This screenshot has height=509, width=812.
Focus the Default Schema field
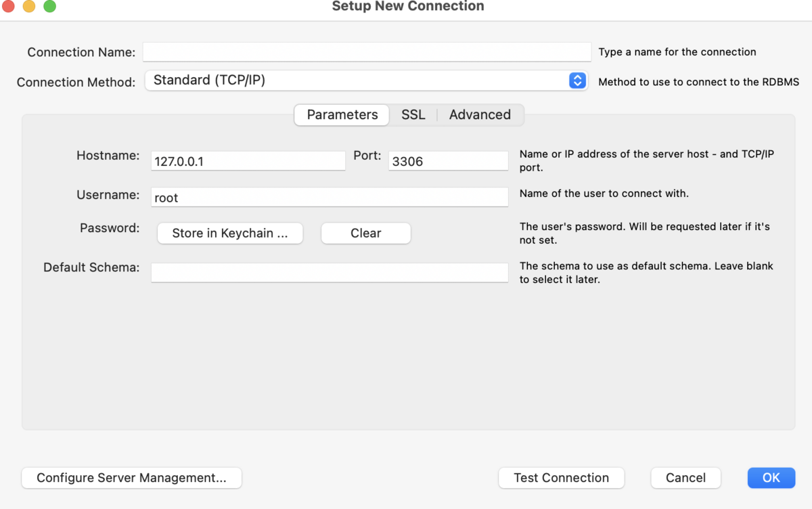329,272
